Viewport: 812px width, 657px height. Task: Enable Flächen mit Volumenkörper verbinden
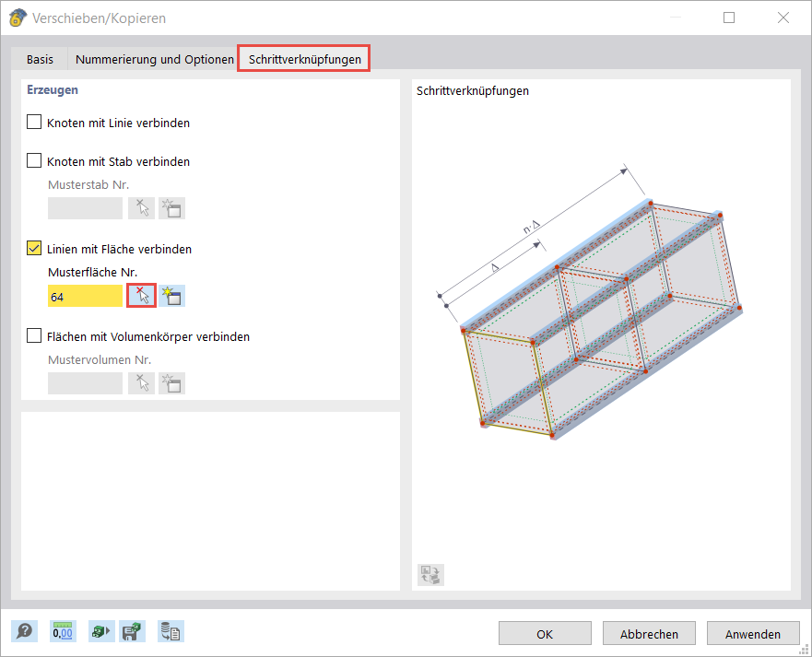(33, 337)
